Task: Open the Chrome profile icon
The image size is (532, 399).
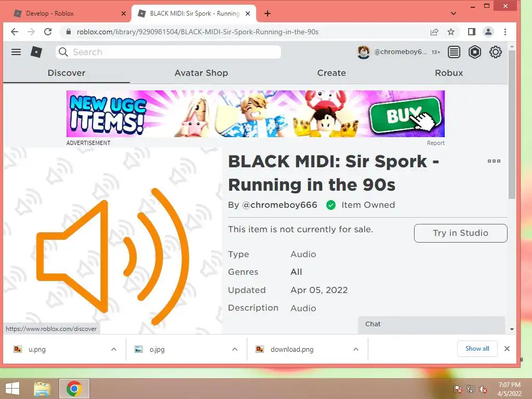Action: click(x=488, y=32)
